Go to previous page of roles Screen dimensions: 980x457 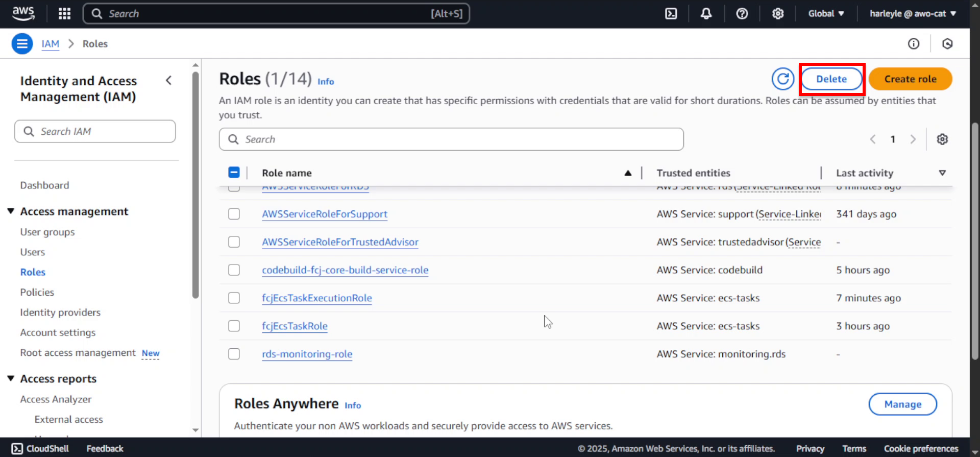tap(873, 139)
